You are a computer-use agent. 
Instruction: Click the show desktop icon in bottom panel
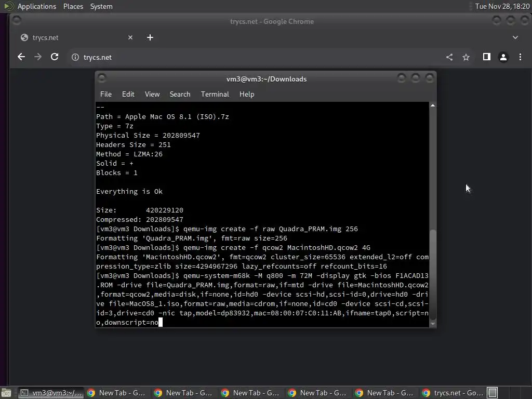click(x=6, y=393)
